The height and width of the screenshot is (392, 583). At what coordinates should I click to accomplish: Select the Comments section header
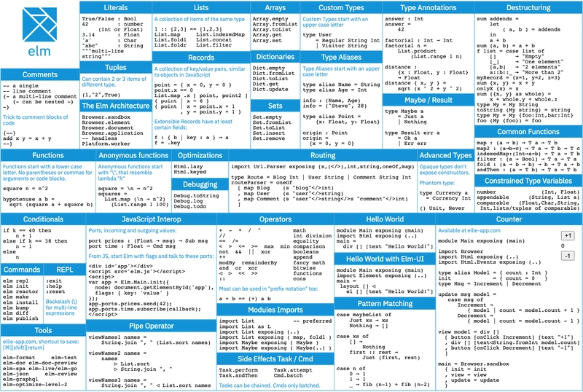pos(40,74)
